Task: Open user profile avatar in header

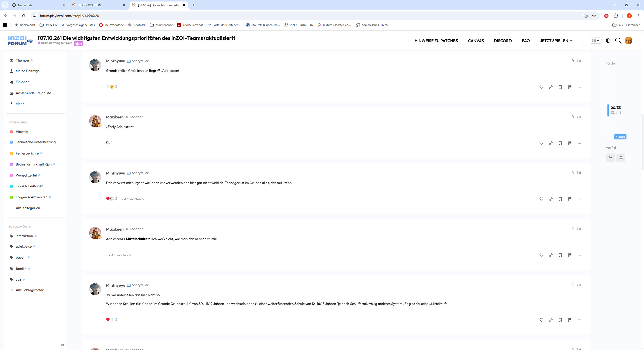Action: tap(628, 41)
